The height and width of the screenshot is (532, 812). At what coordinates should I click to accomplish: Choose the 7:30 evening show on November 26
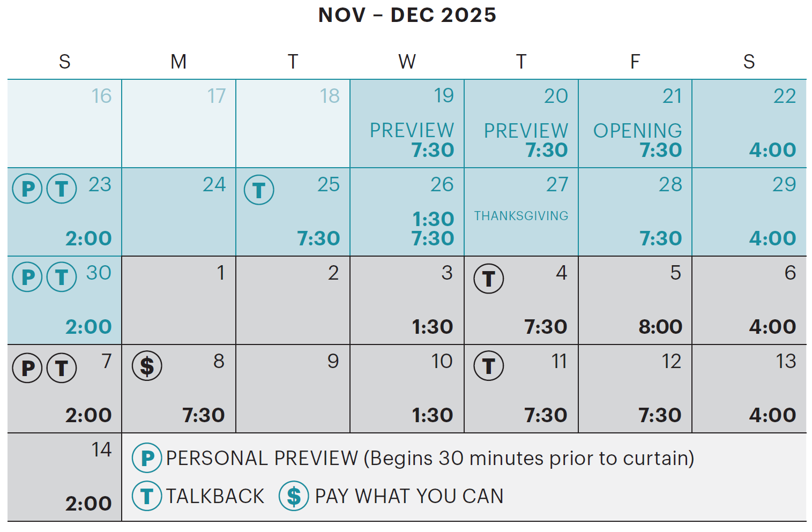433,238
